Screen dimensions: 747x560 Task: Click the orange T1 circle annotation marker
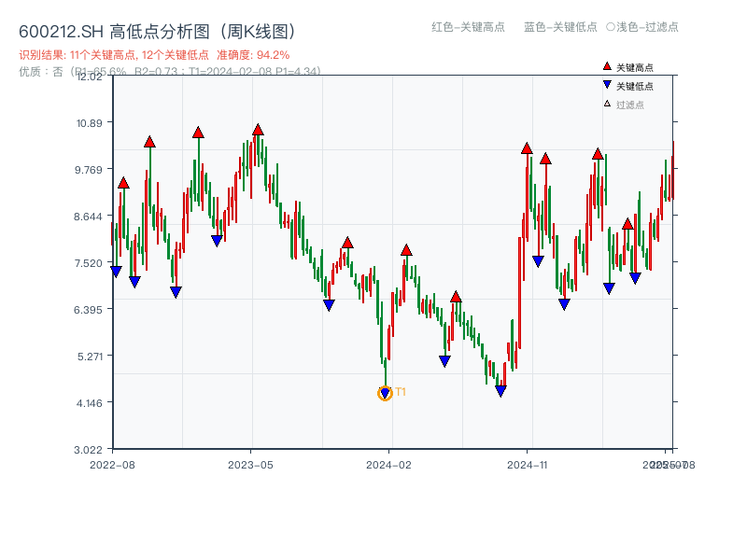[384, 393]
